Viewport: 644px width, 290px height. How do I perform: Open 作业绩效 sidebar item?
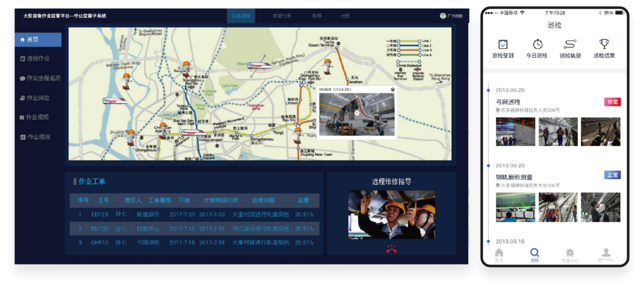38,137
